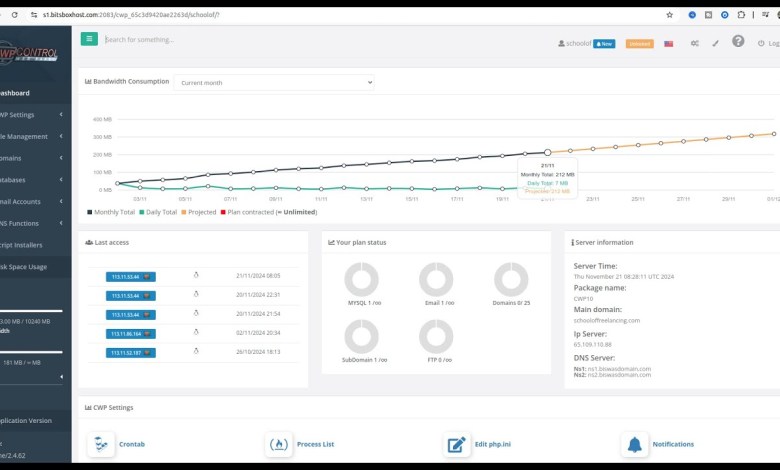
Task: Toggle Projected series in chart legend
Action: [x=201, y=212]
